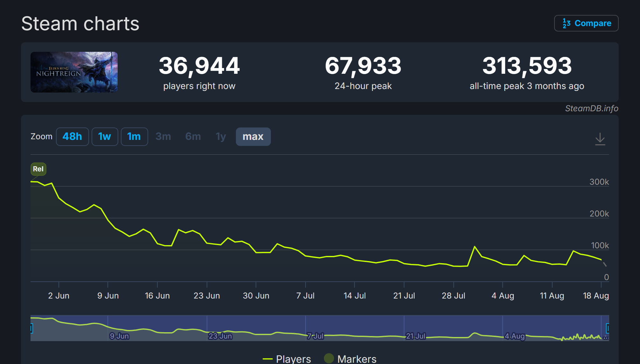Image resolution: width=640 pixels, height=364 pixels.
Task: Select the 6m zoom option
Action: [x=193, y=137]
